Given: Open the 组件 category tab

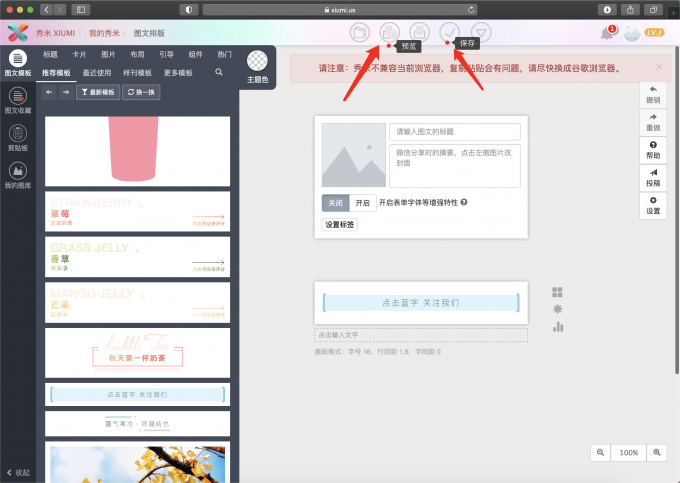Looking at the screenshot, I should 195,54.
